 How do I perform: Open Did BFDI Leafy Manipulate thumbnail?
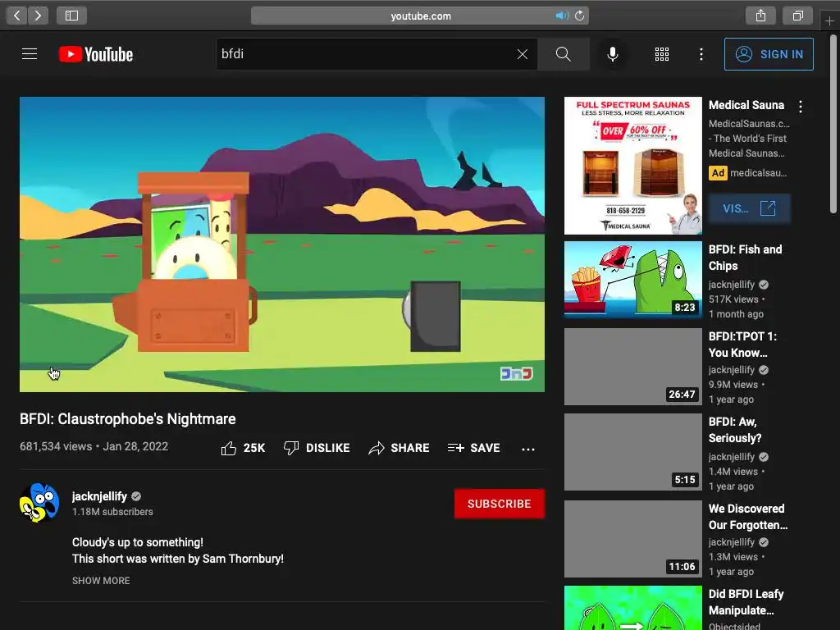coord(633,608)
